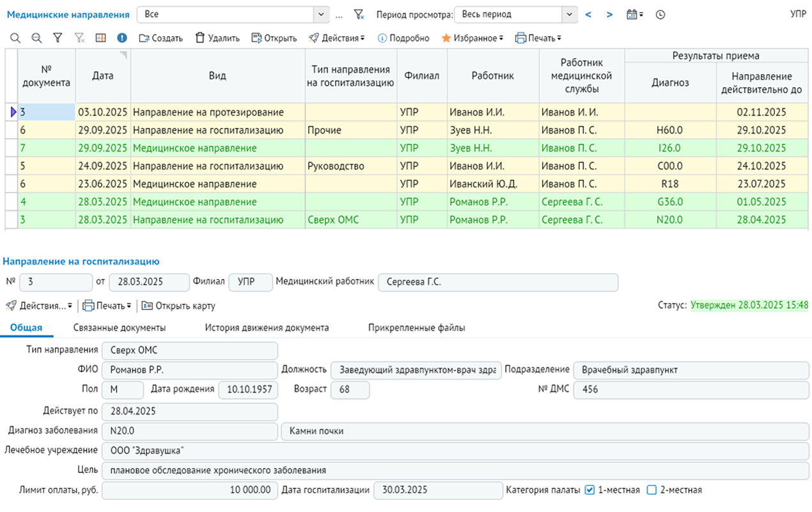This screenshot has height=512, width=812.
Task: Open the calendar picker icon
Action: tap(635, 14)
